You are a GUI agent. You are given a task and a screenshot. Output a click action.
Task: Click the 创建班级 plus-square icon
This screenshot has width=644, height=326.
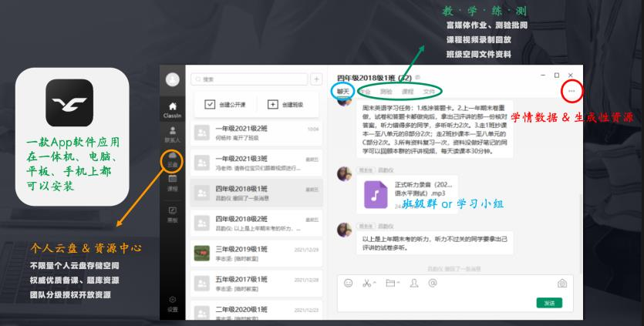273,104
